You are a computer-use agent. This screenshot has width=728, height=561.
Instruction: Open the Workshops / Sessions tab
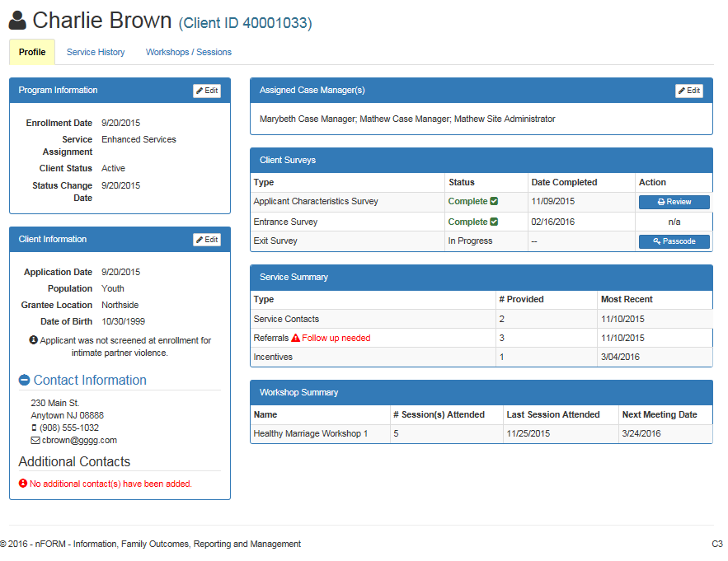189,52
